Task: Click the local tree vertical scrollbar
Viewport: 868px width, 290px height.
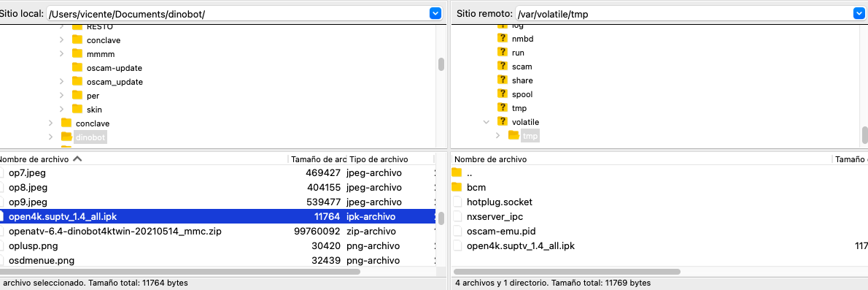Action: click(441, 64)
